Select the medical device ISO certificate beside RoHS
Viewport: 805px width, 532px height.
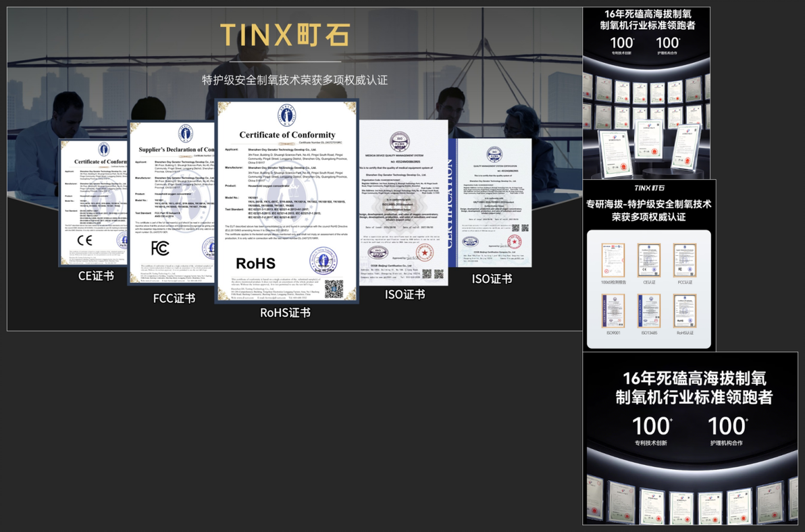coord(403,203)
